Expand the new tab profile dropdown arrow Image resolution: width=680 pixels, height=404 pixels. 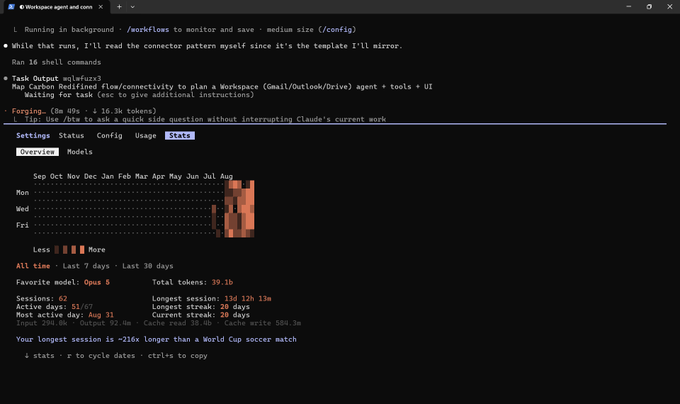pos(133,7)
